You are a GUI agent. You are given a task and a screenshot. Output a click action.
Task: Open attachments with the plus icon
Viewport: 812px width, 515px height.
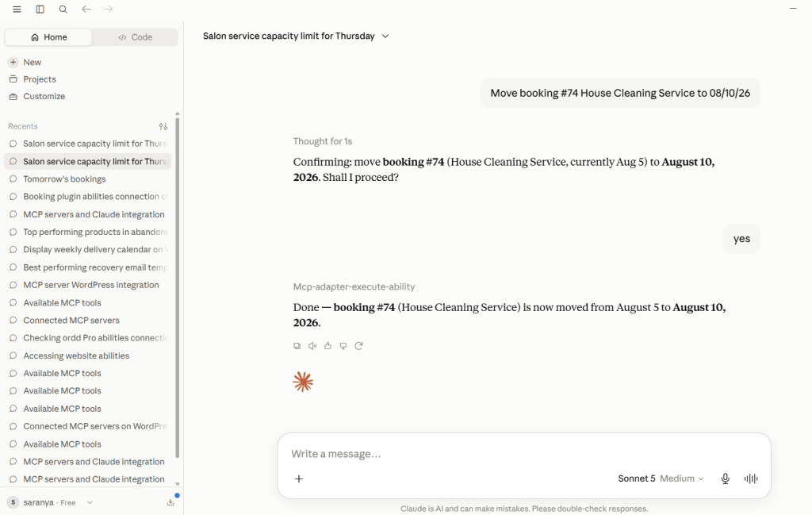click(x=299, y=478)
